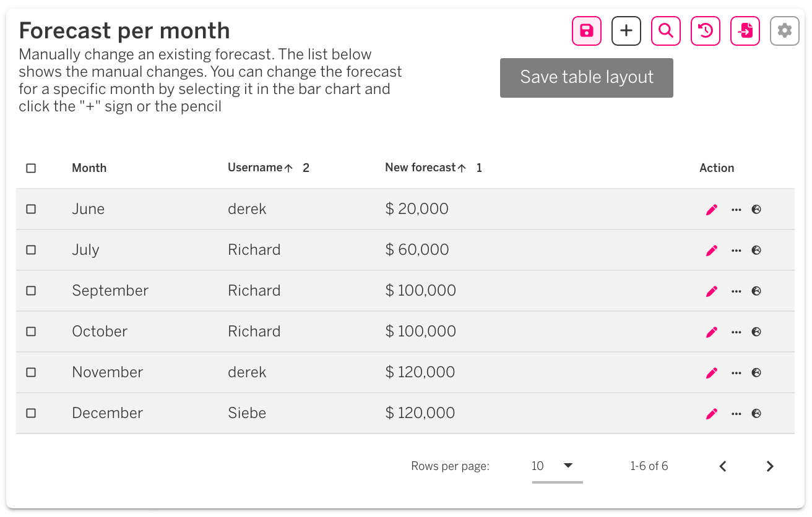Image resolution: width=812 pixels, height=517 pixels.
Task: Sort by the New forecast column header
Action: (420, 168)
